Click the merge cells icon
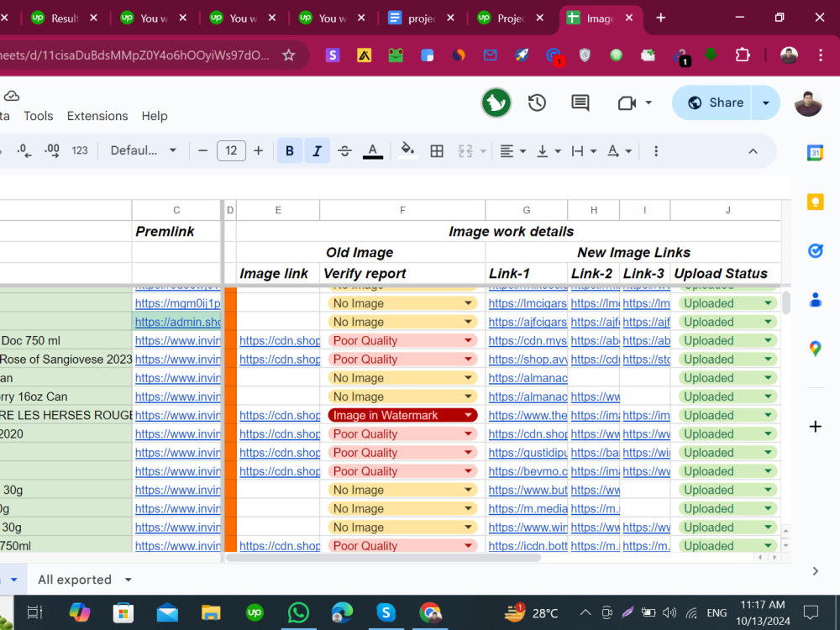The image size is (840, 630). (x=465, y=151)
